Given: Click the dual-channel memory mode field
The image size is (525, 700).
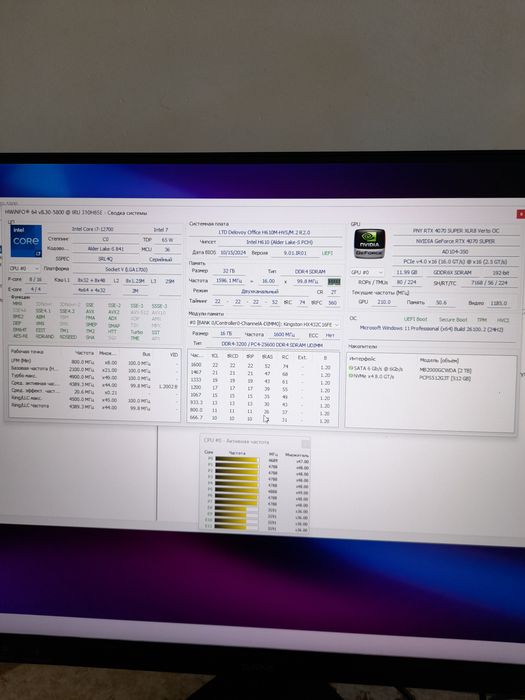Looking at the screenshot, I should (260, 292).
